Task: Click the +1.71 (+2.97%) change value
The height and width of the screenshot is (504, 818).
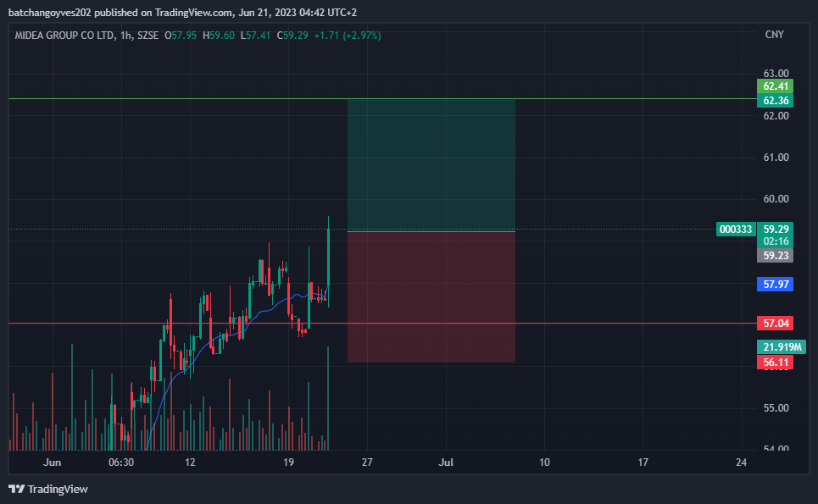Action: coord(348,36)
